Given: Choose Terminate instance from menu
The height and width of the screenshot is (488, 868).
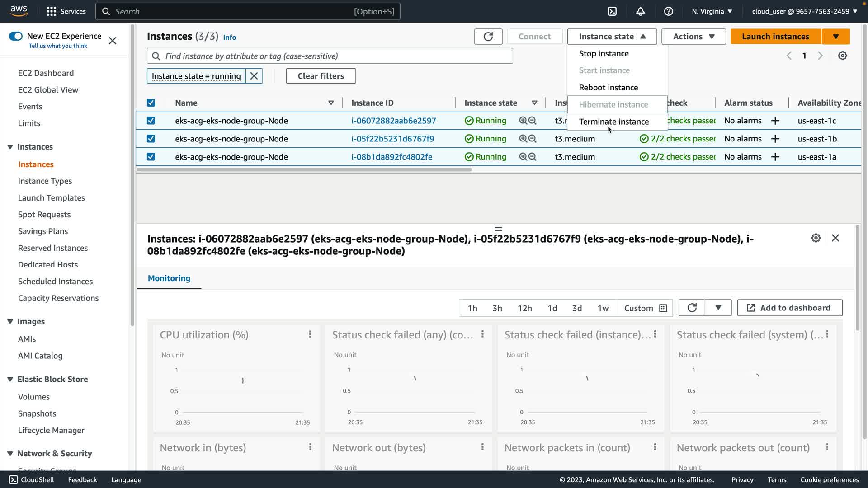Looking at the screenshot, I should [x=613, y=122].
